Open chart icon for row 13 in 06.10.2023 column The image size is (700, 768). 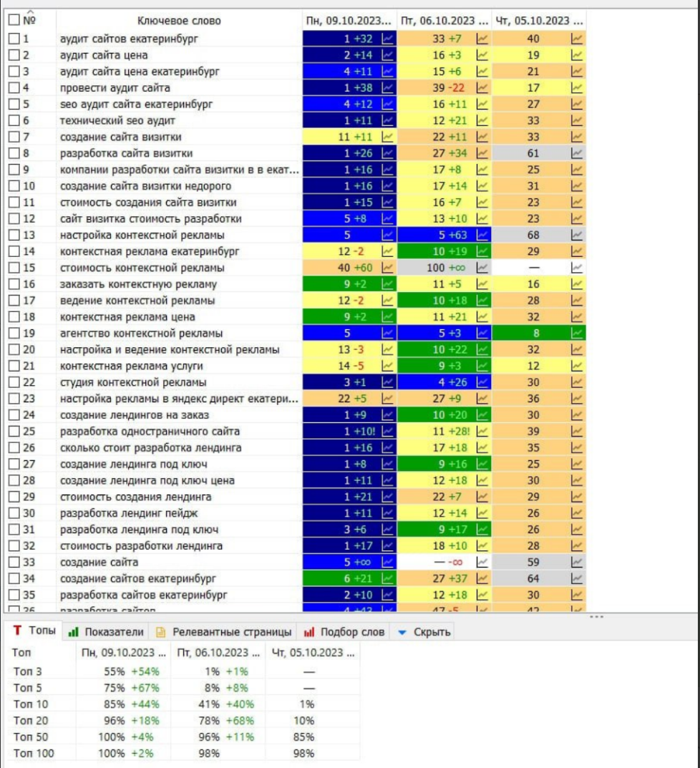coord(482,235)
